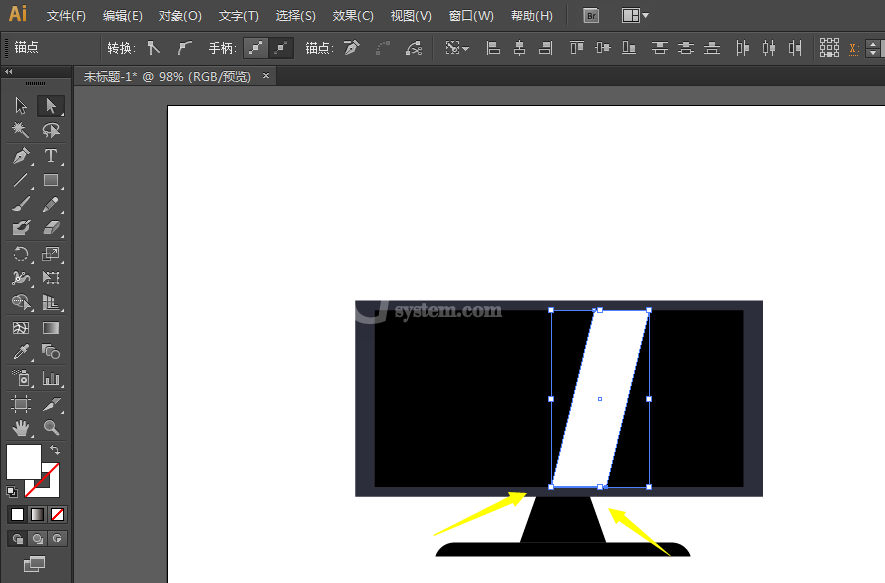Click Vertical Distribute Center button

coord(686,48)
